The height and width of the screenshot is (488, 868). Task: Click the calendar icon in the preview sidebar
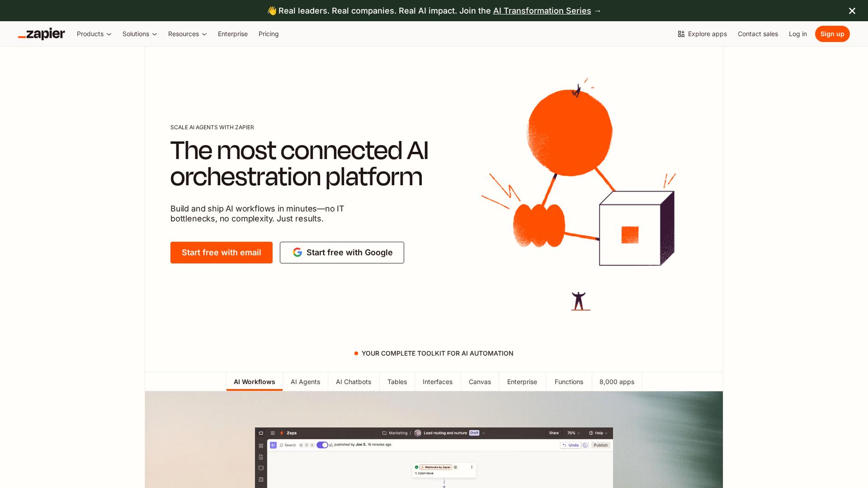261,479
